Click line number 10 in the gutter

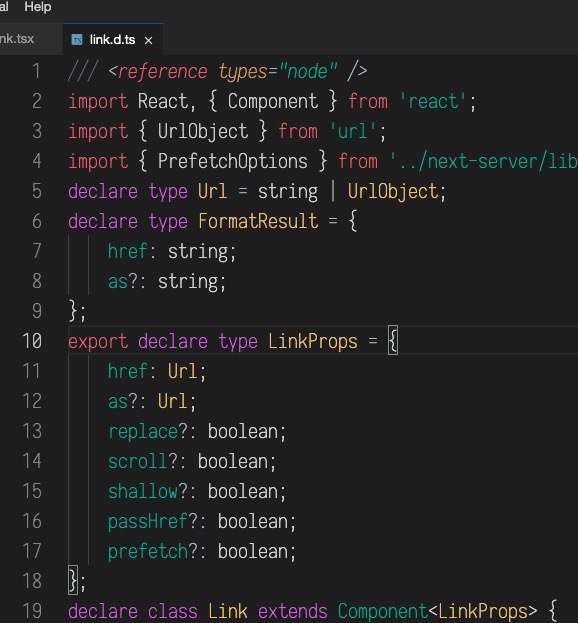pyautogui.click(x=32, y=341)
